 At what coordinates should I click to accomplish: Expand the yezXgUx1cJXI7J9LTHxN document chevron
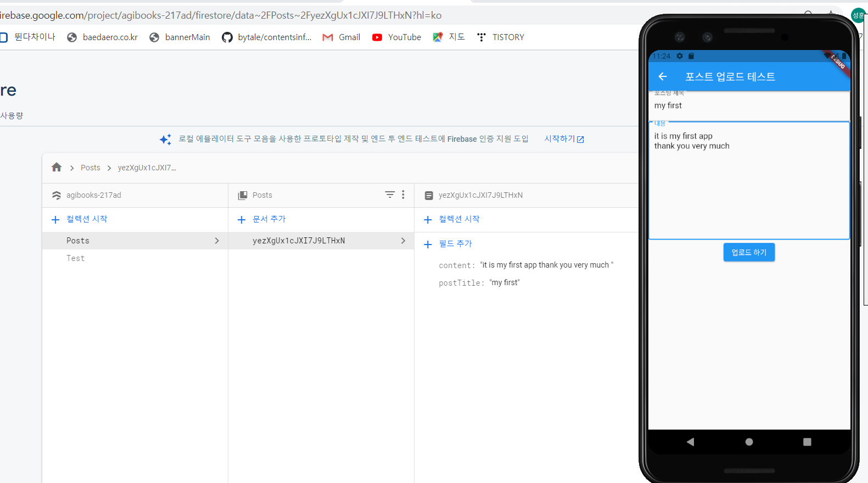[403, 241]
